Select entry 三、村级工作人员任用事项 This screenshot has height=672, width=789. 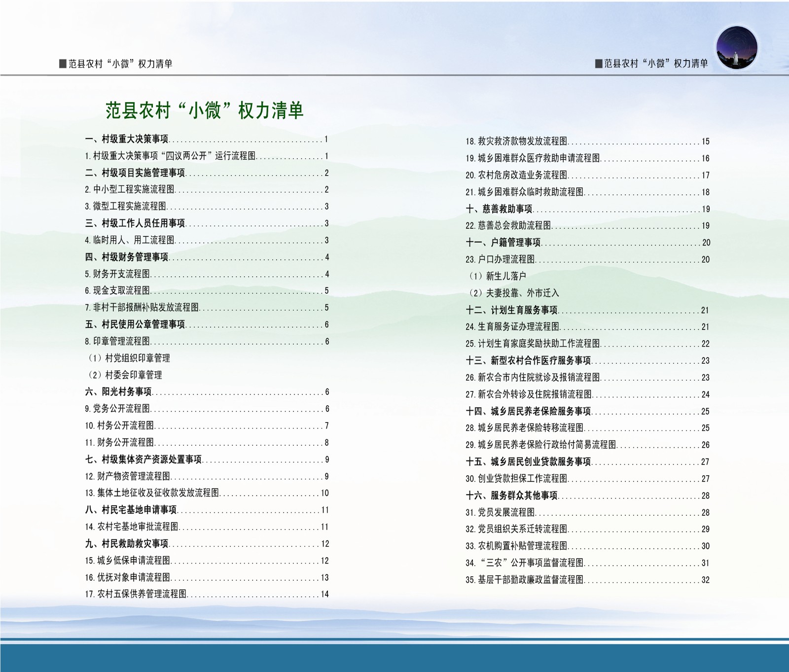click(x=207, y=223)
